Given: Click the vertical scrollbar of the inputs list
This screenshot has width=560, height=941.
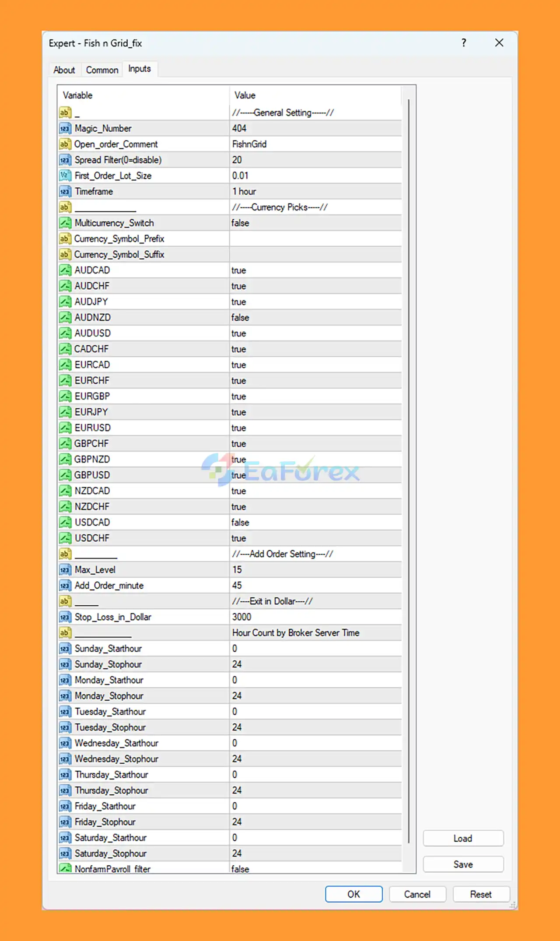Looking at the screenshot, I should (409, 438).
